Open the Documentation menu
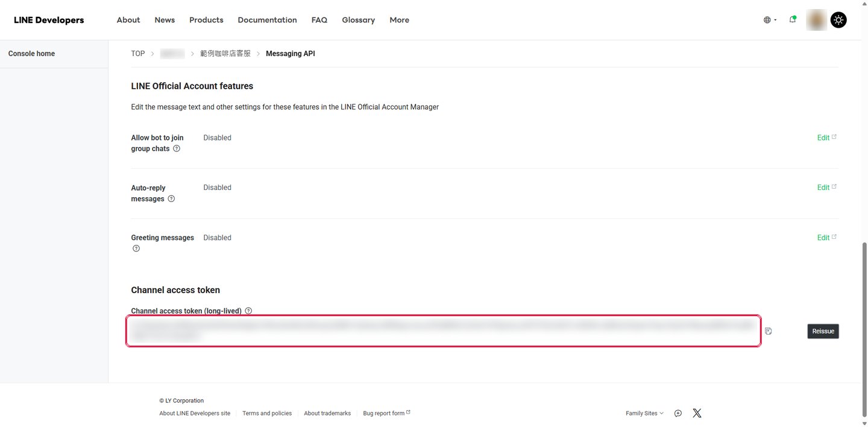868x427 pixels. click(267, 20)
